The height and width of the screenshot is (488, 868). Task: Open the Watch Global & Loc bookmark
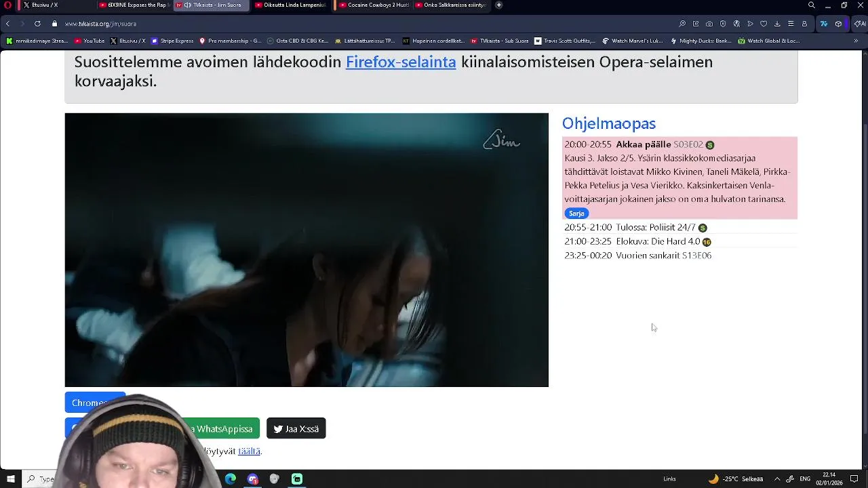point(768,41)
